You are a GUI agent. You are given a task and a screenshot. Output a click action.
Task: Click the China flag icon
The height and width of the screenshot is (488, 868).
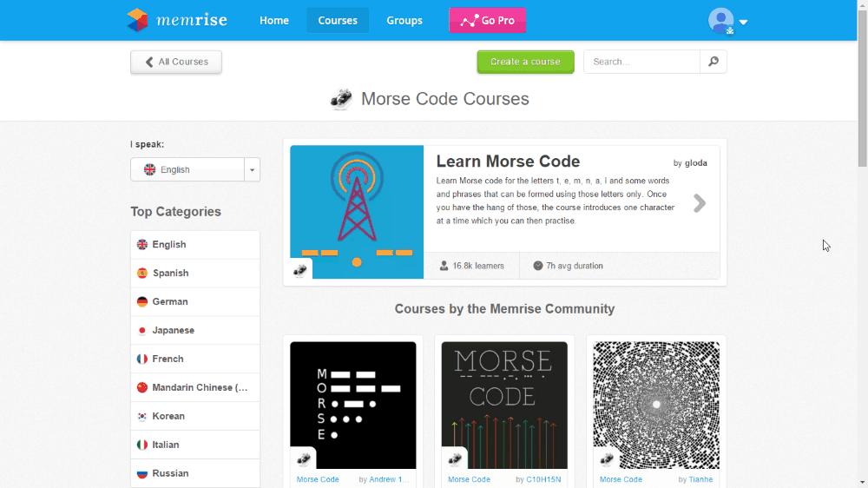142,388
